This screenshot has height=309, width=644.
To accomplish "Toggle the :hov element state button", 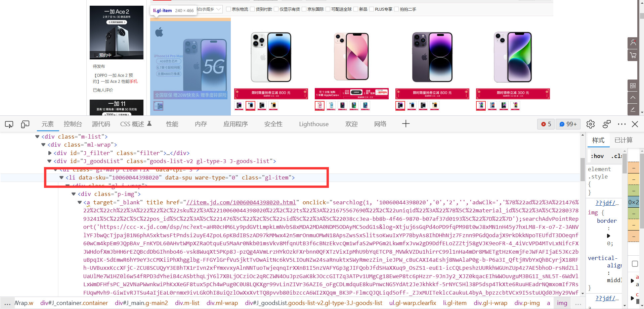I will pyautogui.click(x=597, y=156).
